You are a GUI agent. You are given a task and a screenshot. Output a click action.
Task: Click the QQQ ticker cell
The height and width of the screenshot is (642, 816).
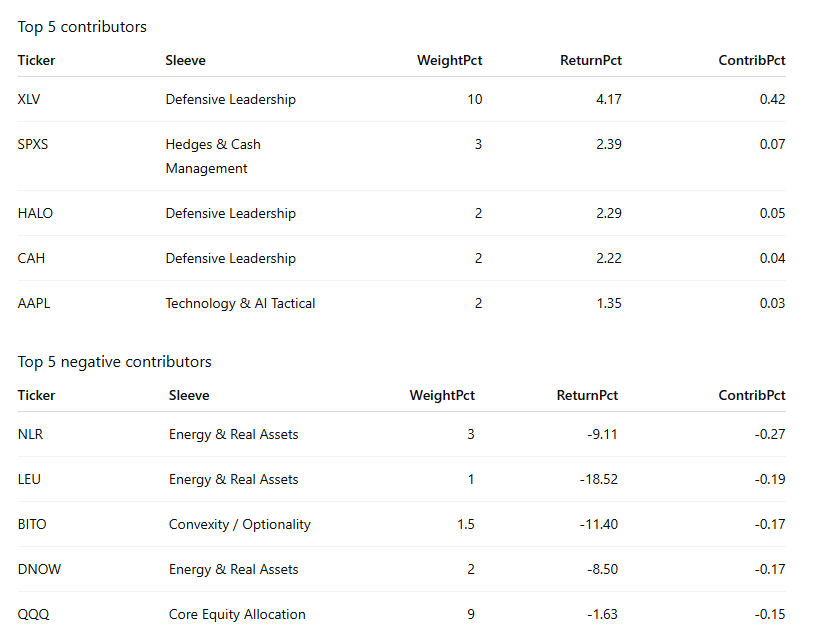pos(33,614)
